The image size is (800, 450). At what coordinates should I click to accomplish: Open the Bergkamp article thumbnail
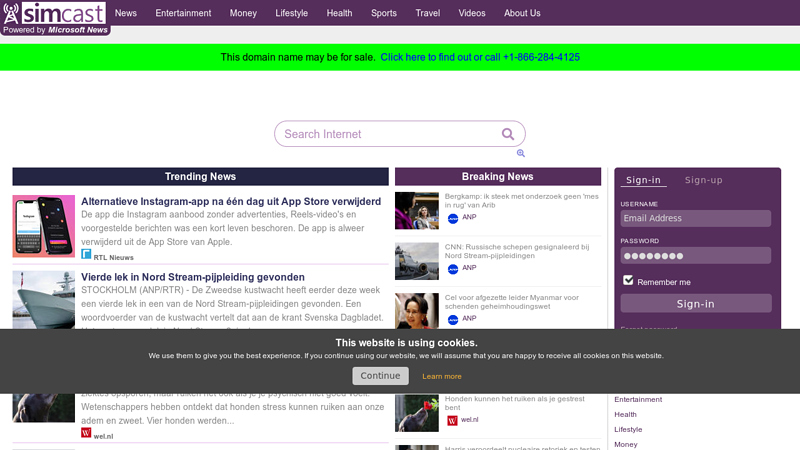pos(417,211)
